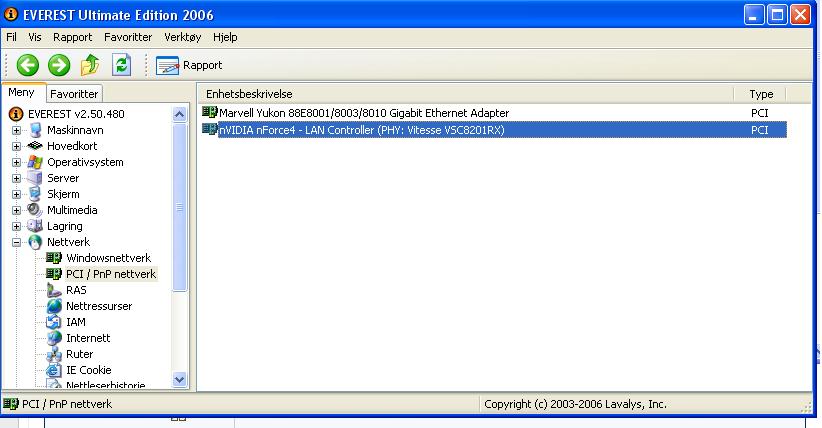Click the IAM mail icon
The width and height of the screenshot is (822, 428).
tap(54, 322)
